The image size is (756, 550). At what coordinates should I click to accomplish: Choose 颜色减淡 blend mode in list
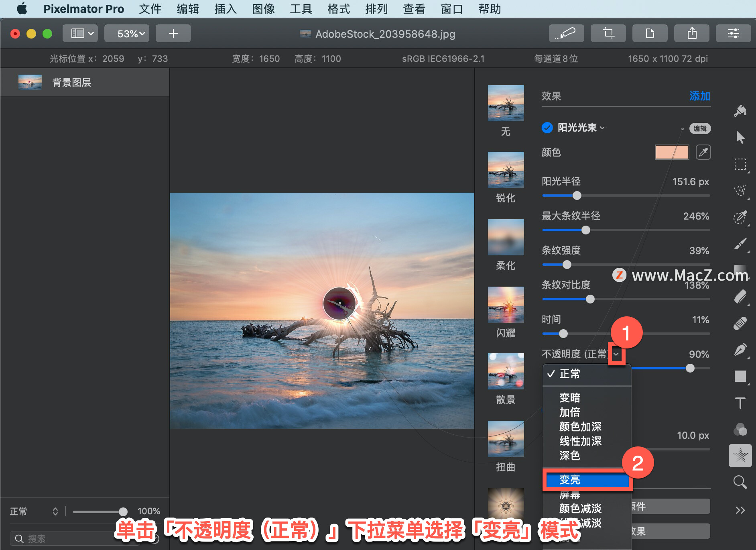pos(587,508)
